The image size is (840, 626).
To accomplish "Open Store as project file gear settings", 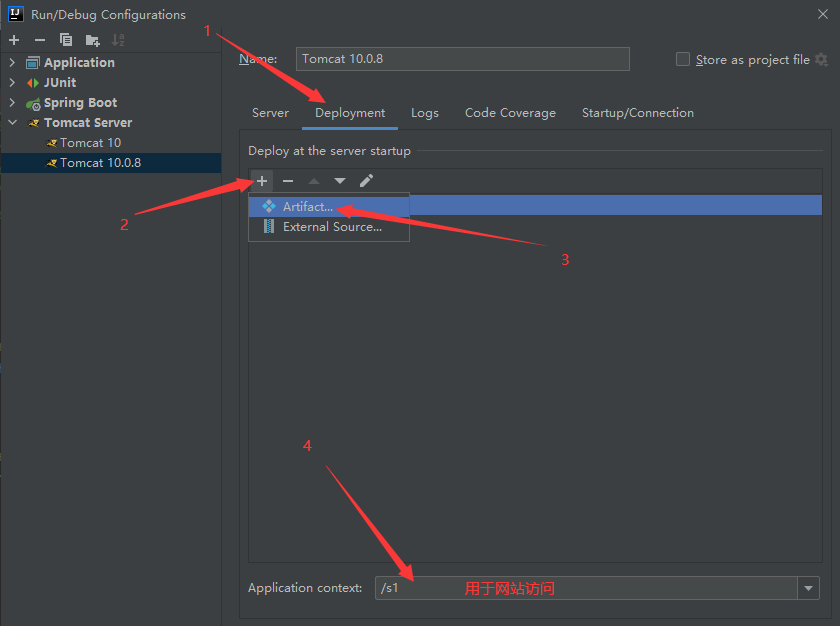I will (821, 59).
